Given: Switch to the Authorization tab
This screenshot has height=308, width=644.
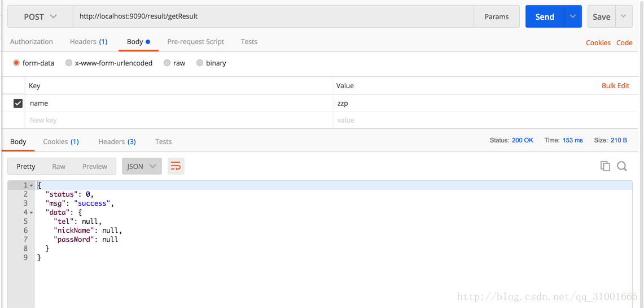Looking at the screenshot, I should coord(32,41).
